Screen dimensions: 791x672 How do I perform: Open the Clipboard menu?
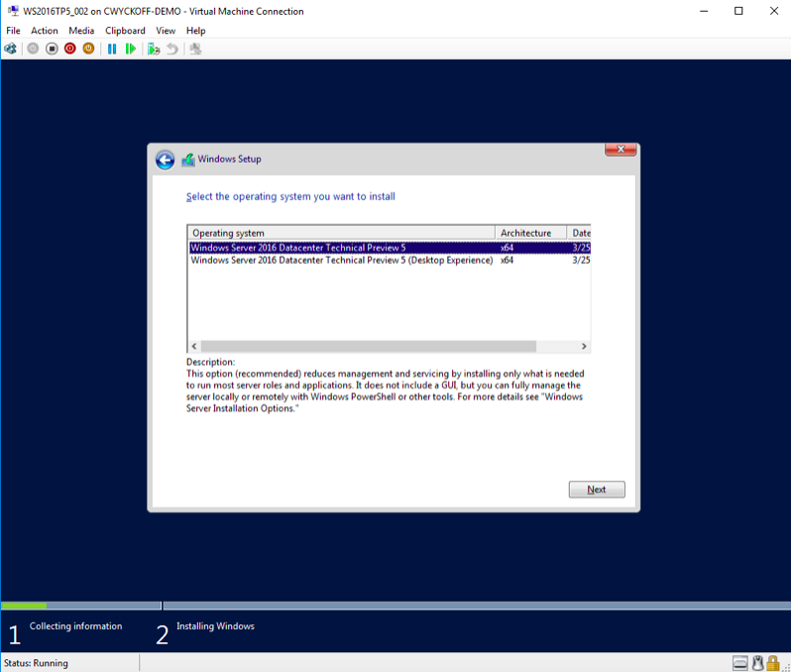[x=125, y=31]
